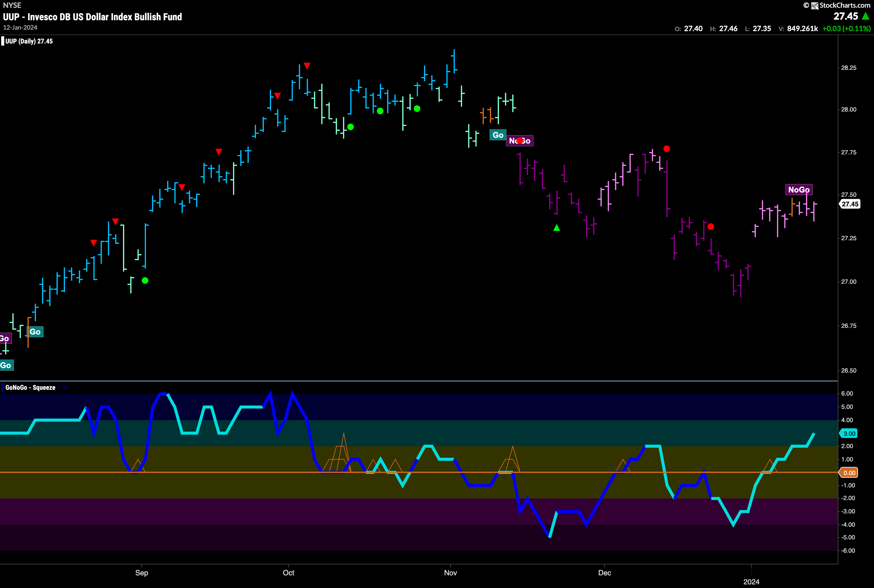Click the UUP (Daily) 27.45 legend label
Image resolution: width=874 pixels, height=588 pixels.
pos(29,41)
